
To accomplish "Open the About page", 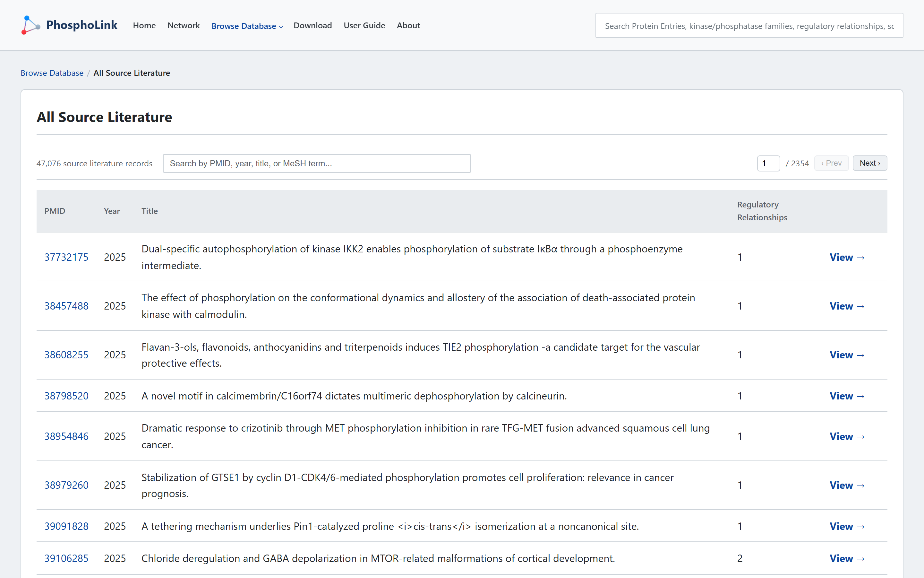I will (408, 26).
